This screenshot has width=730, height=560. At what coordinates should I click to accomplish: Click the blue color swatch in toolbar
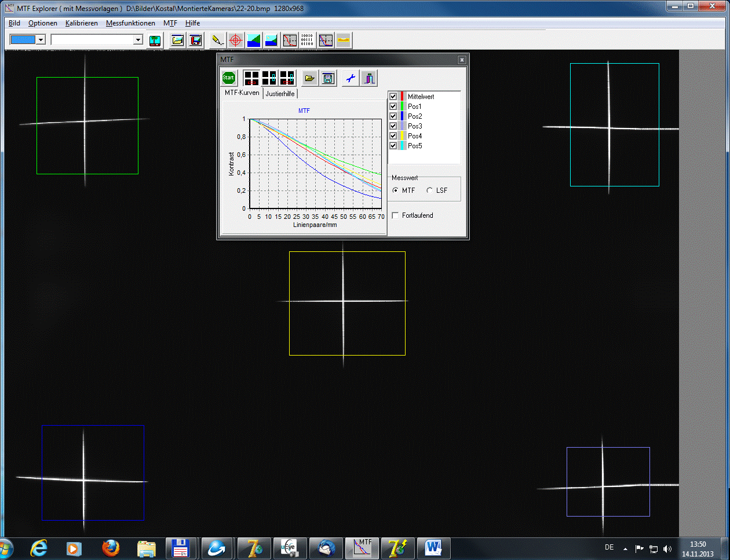tap(23, 39)
